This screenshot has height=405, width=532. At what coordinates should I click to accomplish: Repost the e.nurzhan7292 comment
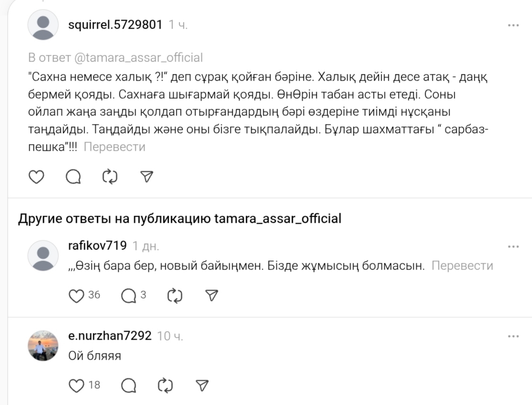(x=165, y=385)
